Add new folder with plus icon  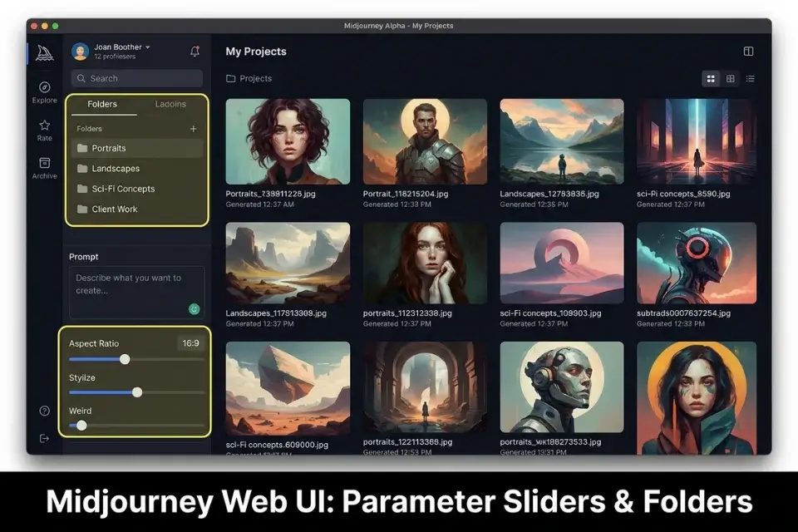pos(194,129)
